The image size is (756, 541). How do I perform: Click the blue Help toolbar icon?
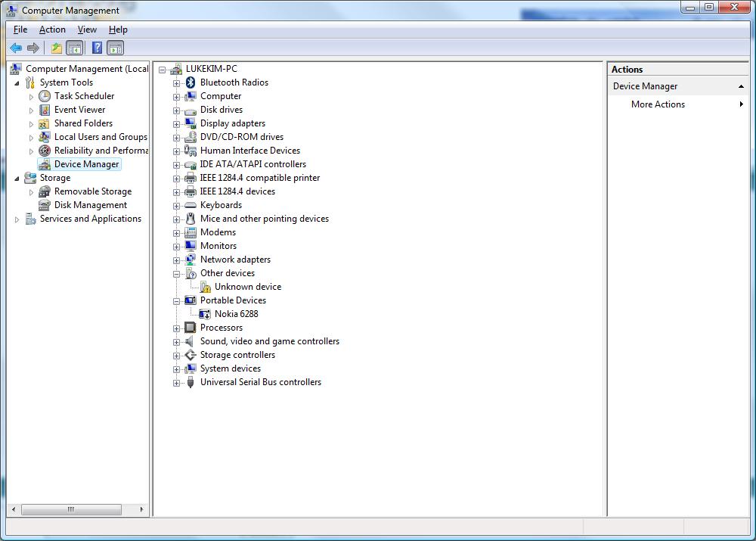point(97,48)
